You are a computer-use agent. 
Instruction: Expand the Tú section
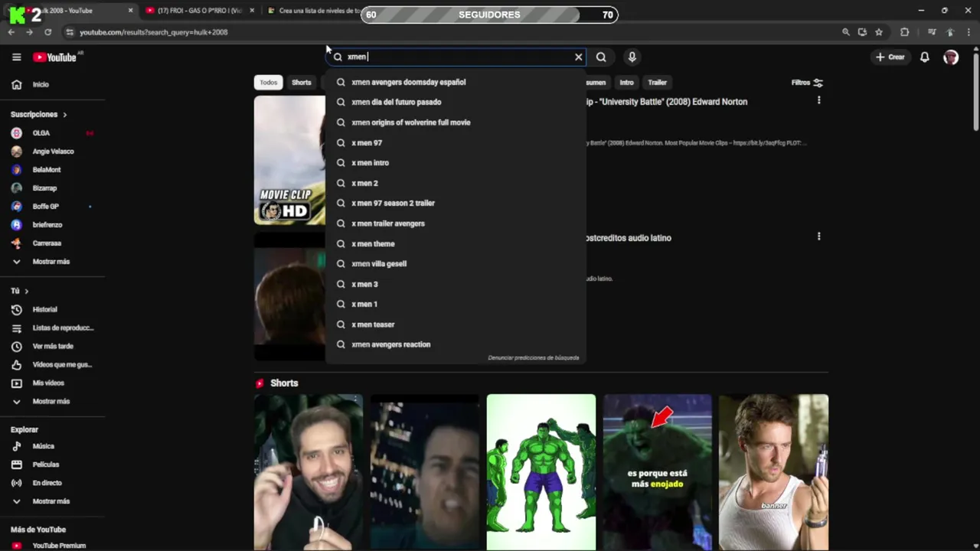click(20, 292)
